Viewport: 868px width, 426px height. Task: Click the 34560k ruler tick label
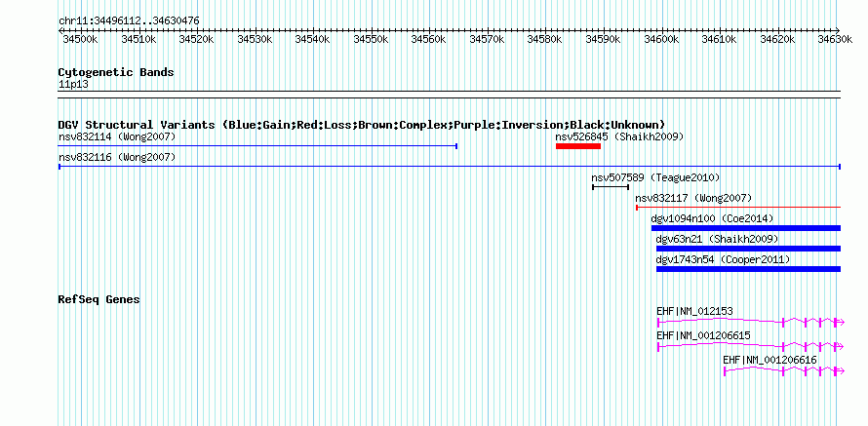(x=429, y=40)
